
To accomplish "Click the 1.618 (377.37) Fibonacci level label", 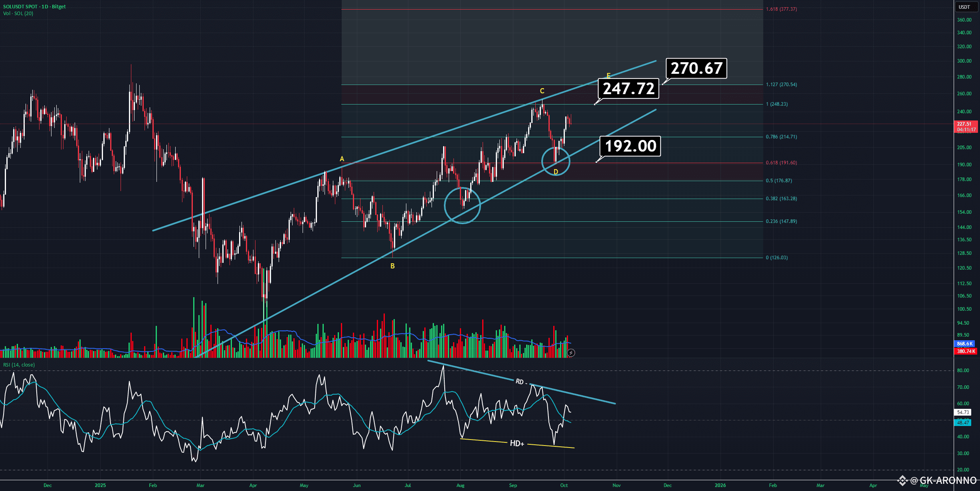I will [781, 9].
